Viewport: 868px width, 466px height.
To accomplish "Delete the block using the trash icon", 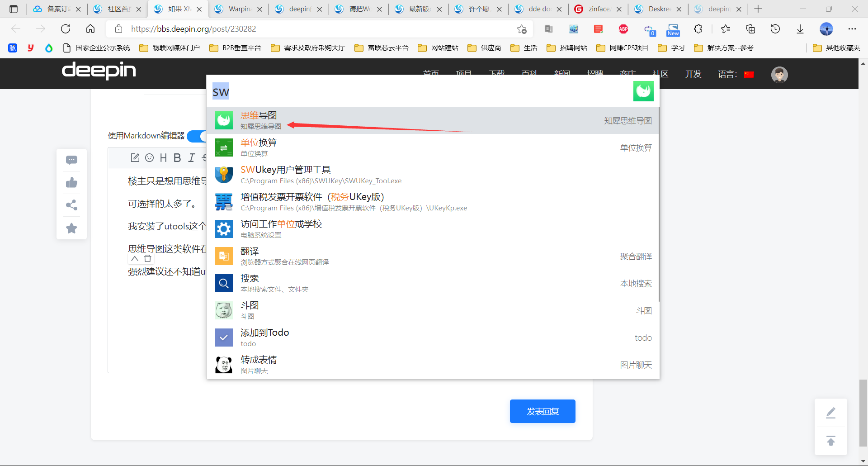I will click(148, 258).
